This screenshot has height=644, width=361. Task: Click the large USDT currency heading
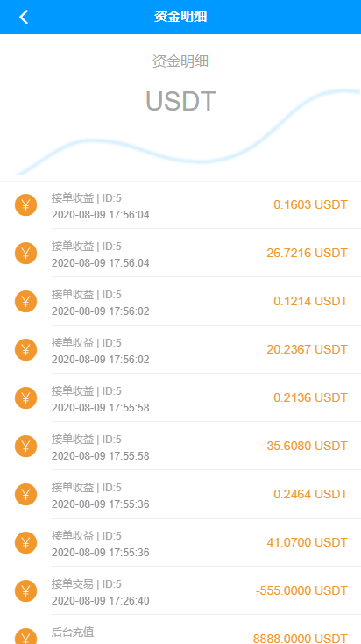click(x=180, y=101)
